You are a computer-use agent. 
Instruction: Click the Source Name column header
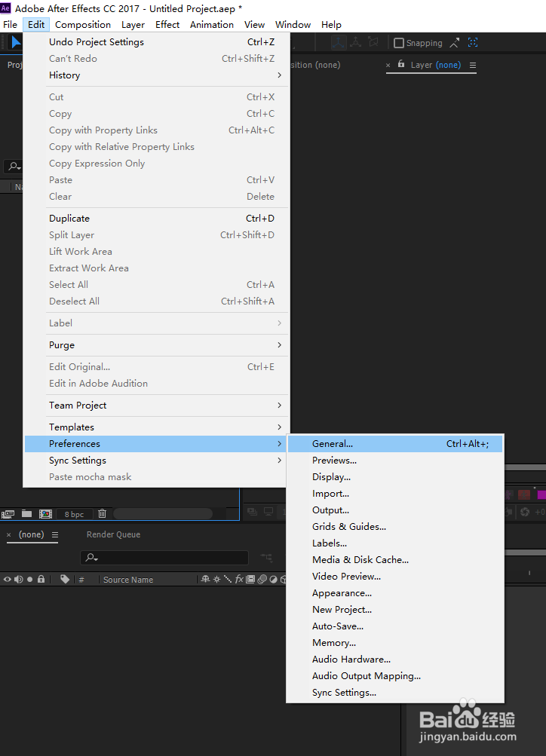127,580
